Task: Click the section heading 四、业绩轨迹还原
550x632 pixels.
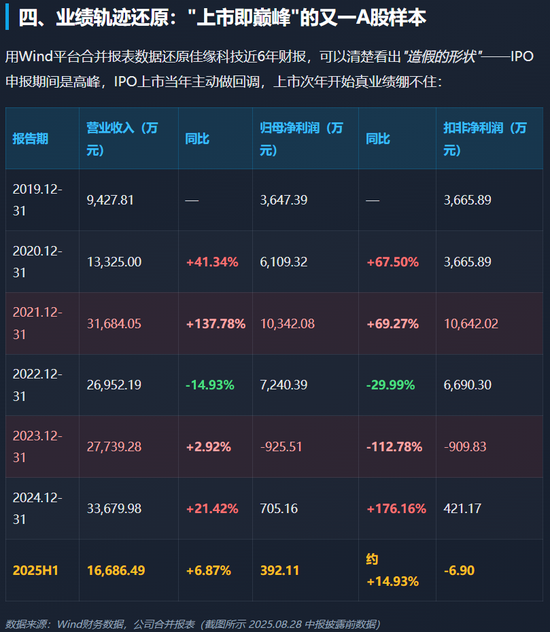Action: pos(94,18)
